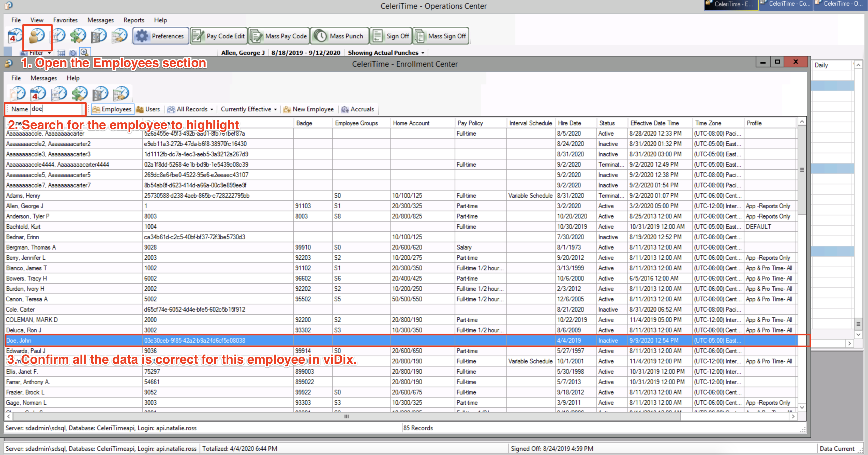
Task: Click the Enrollment Center title bar icon
Action: (x=9, y=63)
